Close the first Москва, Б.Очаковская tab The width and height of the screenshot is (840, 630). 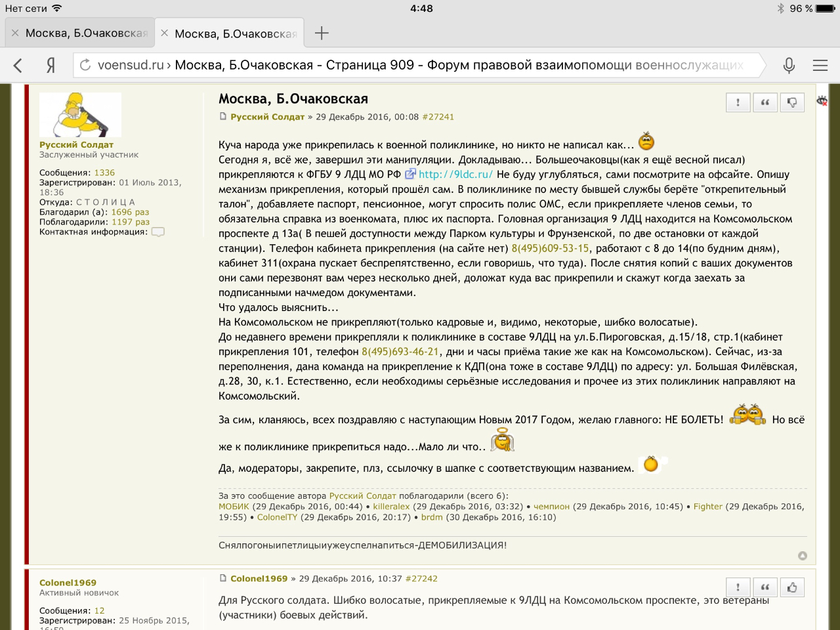(x=15, y=33)
